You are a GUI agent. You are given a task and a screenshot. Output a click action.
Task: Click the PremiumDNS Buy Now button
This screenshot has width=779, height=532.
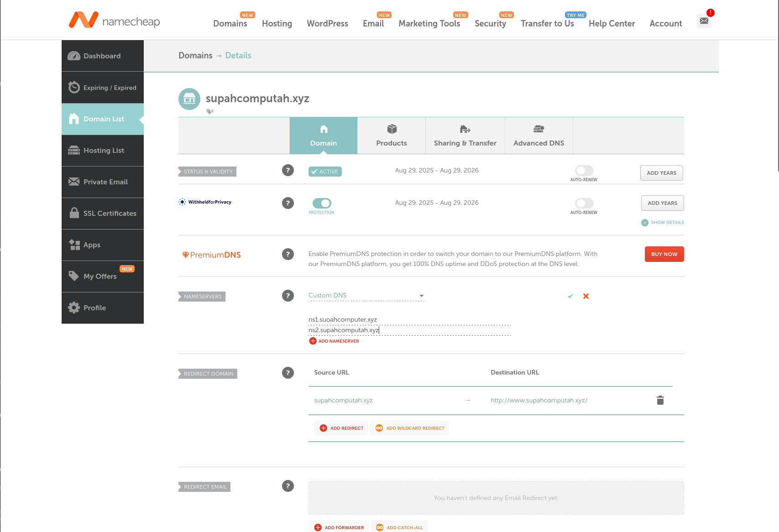coord(664,254)
